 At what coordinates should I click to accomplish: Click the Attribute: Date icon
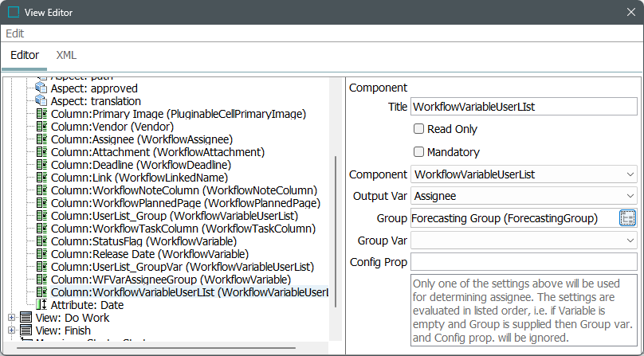click(x=41, y=305)
